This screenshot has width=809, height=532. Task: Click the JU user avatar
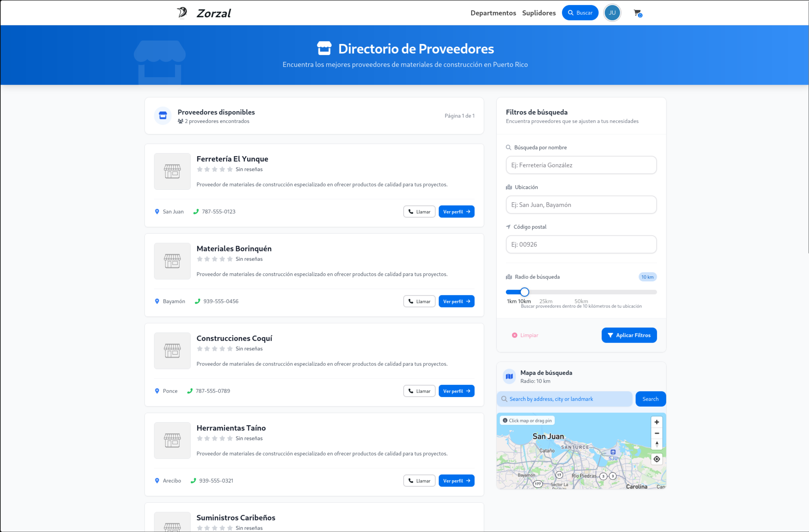[x=612, y=13]
